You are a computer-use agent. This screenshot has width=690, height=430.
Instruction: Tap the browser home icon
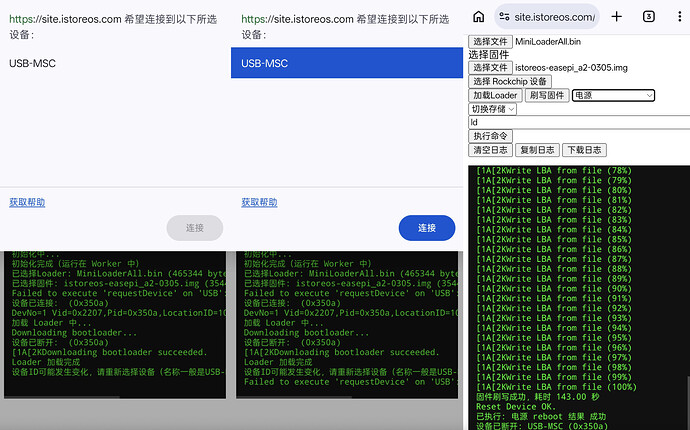point(478,16)
